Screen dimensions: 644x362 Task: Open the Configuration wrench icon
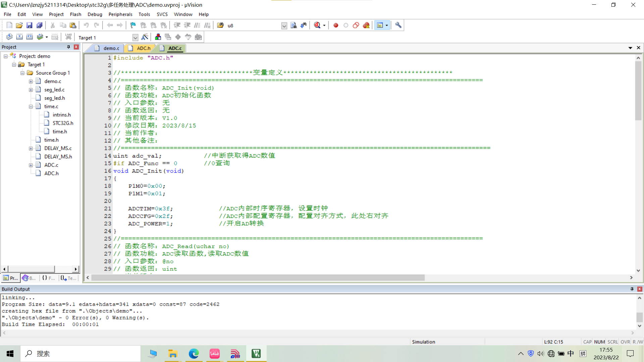[x=398, y=25]
